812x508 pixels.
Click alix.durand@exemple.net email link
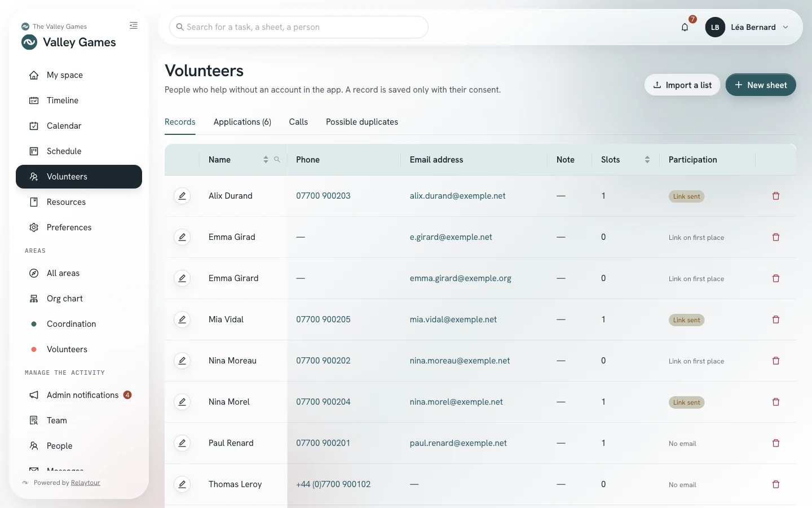[x=457, y=196]
